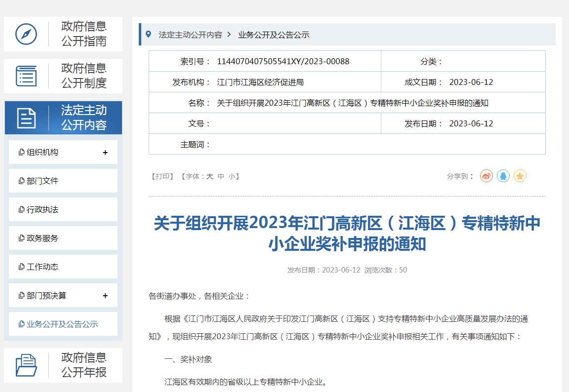
Task: Set font size to 大 (large)
Action: [x=209, y=176]
